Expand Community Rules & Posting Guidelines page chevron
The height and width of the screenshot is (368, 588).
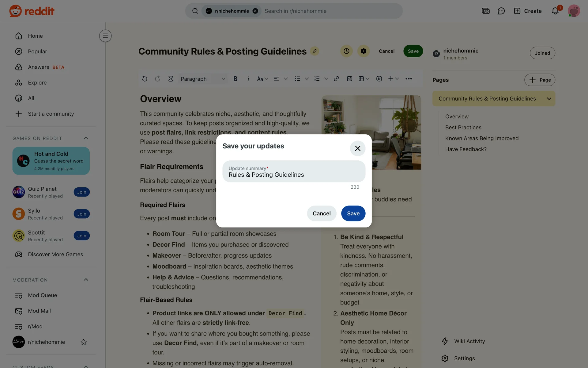[x=549, y=99]
